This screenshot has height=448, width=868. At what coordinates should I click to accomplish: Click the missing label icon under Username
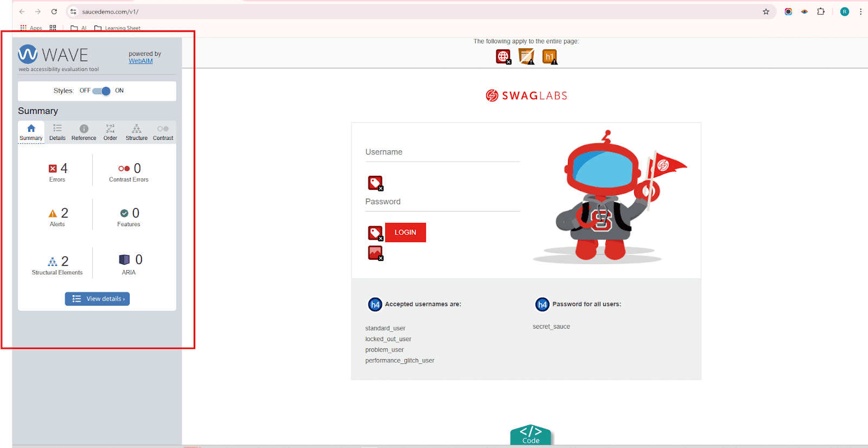(375, 183)
